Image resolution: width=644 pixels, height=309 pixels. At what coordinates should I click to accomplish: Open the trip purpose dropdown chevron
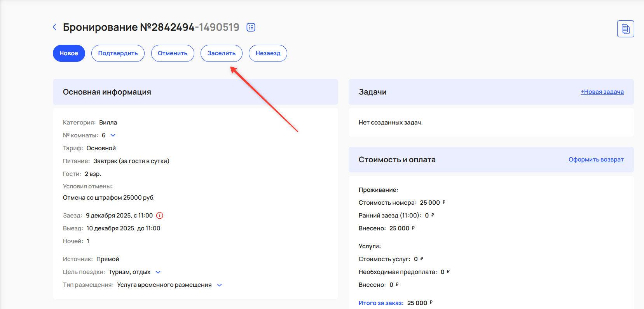158,272
